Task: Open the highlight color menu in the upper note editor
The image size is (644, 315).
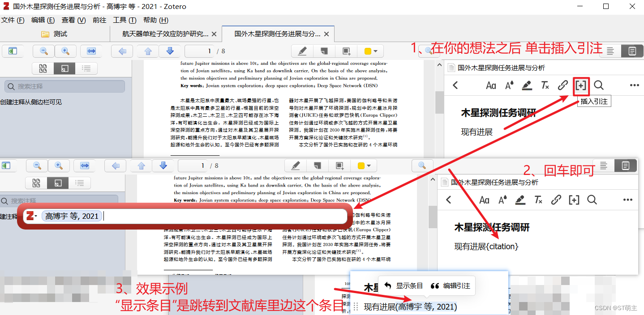Action: point(527,85)
